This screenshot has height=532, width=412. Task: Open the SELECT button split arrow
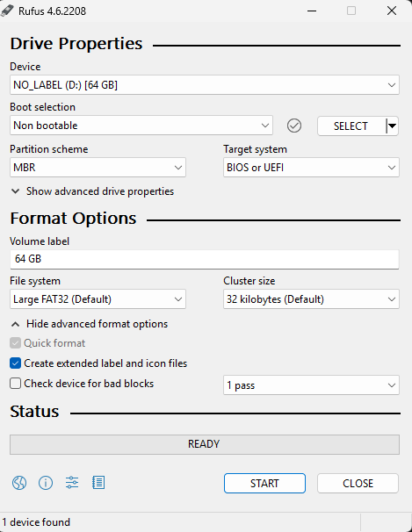(x=392, y=126)
